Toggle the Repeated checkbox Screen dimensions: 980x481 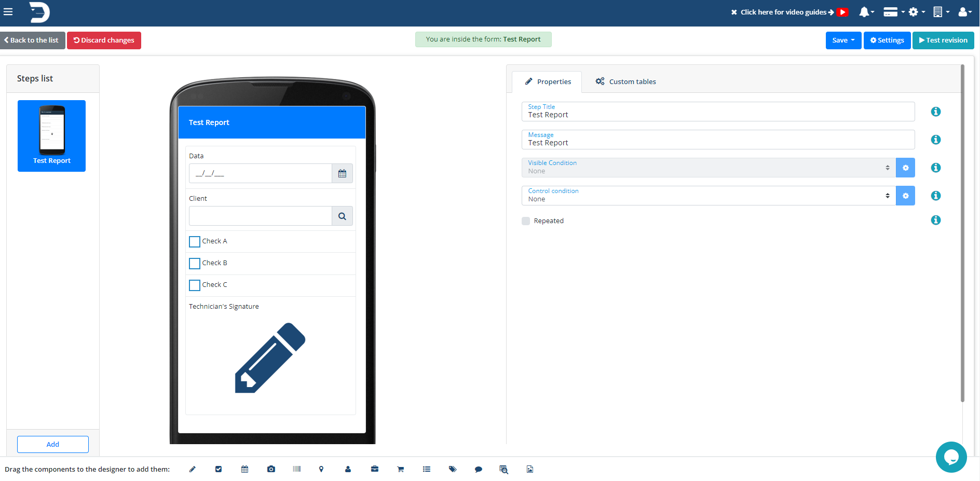tap(526, 221)
